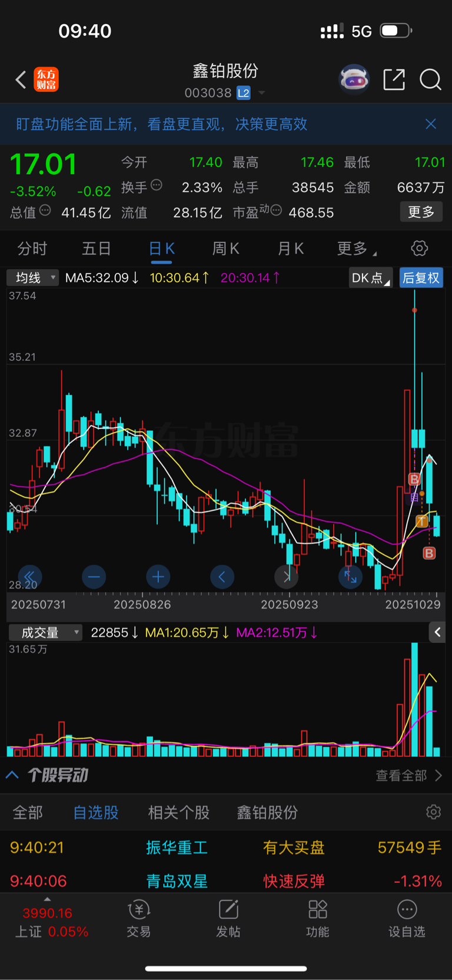Tap the 快速反弹 alert label
The image size is (452, 980).
coord(294,881)
